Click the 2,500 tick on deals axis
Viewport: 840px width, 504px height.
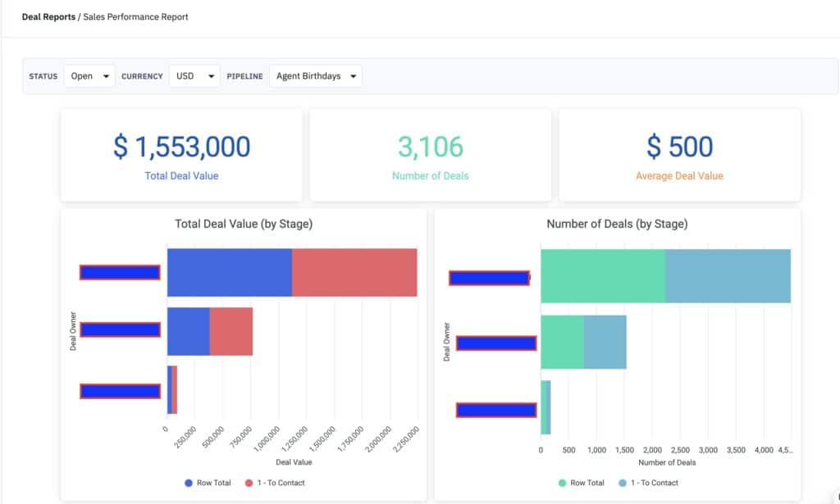[x=680, y=450]
